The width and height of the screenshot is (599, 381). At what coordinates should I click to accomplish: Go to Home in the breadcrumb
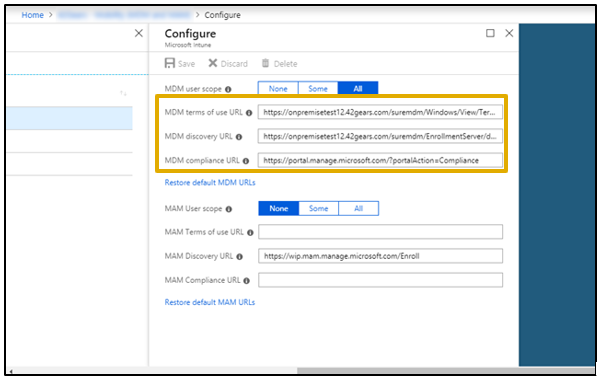tap(32, 15)
